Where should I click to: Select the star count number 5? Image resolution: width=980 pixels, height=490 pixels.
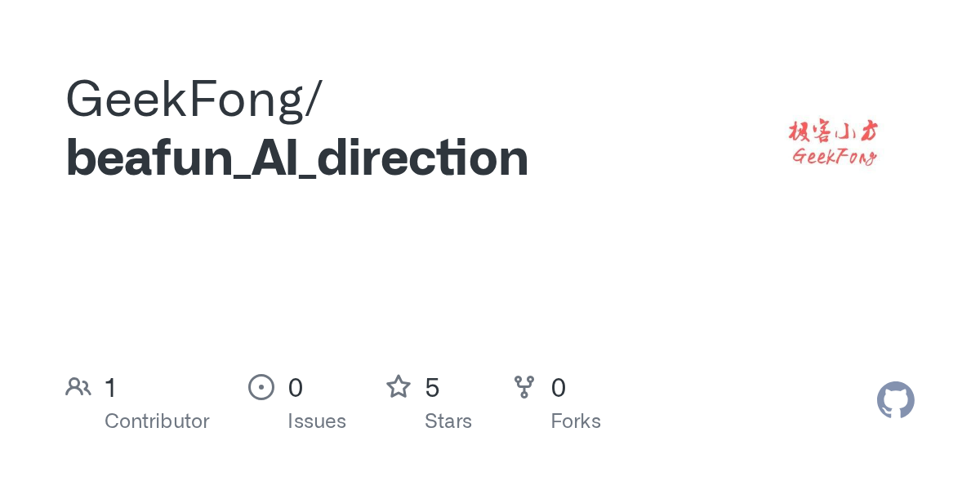pyautogui.click(x=432, y=388)
